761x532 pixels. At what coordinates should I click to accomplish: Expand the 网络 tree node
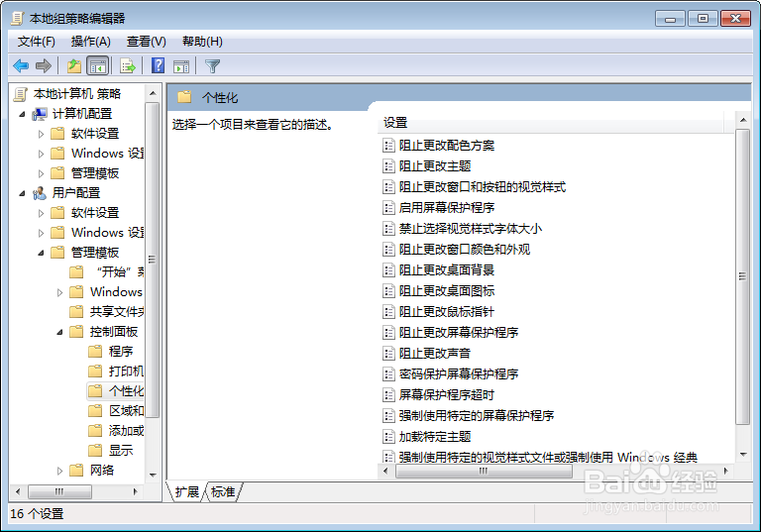coord(59,471)
